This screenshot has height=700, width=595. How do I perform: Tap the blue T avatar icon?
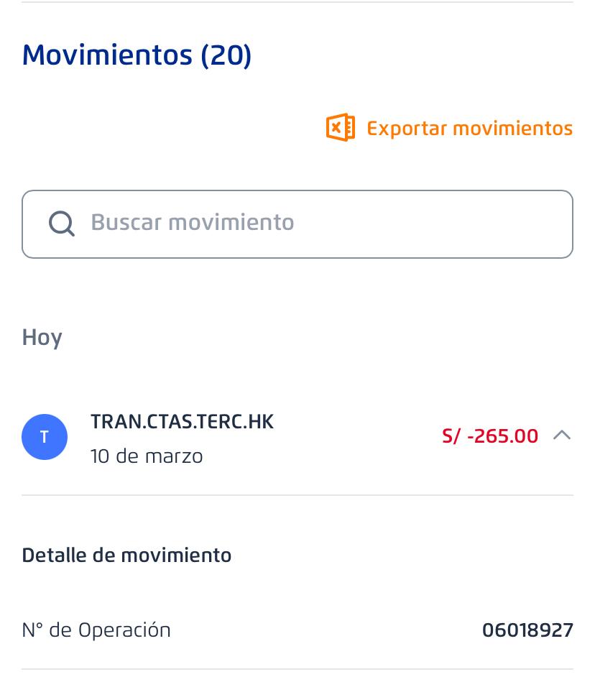45,437
